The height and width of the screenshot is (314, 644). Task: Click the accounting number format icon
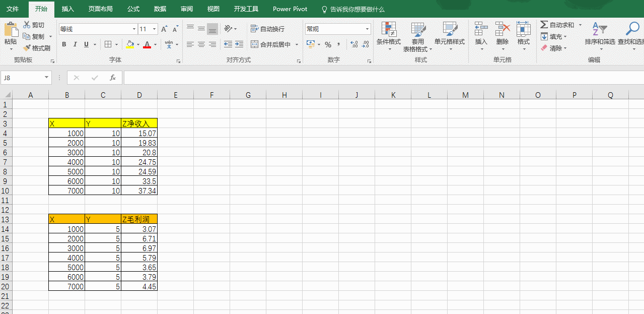(311, 44)
